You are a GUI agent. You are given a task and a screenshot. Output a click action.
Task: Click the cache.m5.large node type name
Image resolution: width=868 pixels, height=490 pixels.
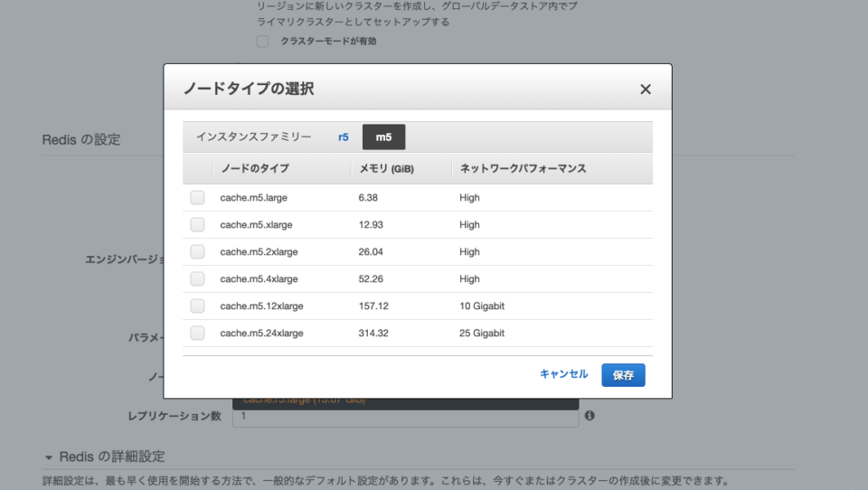click(x=253, y=198)
